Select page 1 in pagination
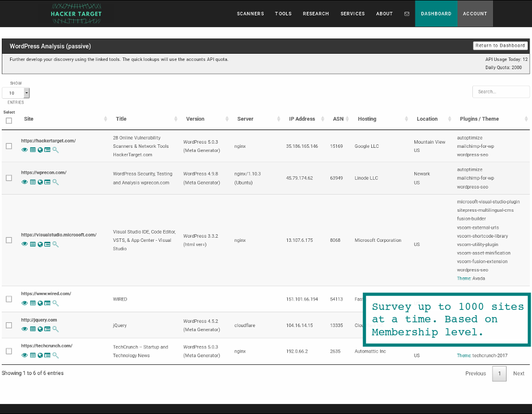532x414 pixels. point(499,374)
